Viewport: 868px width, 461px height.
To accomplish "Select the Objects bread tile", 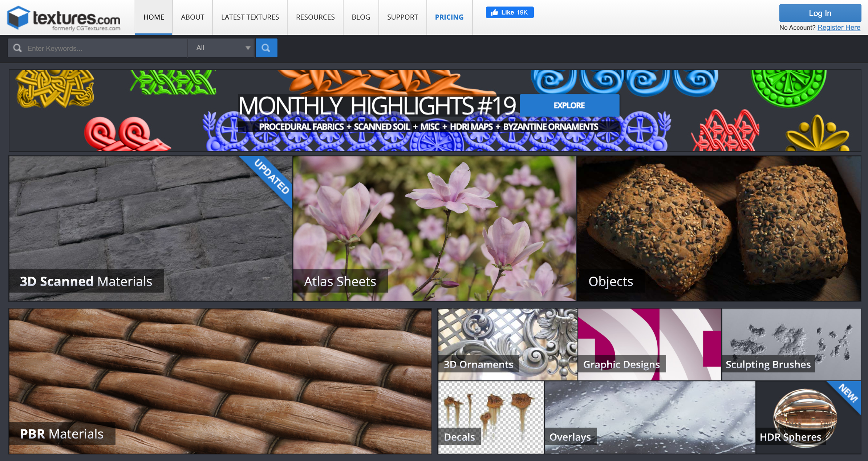I will tap(718, 229).
